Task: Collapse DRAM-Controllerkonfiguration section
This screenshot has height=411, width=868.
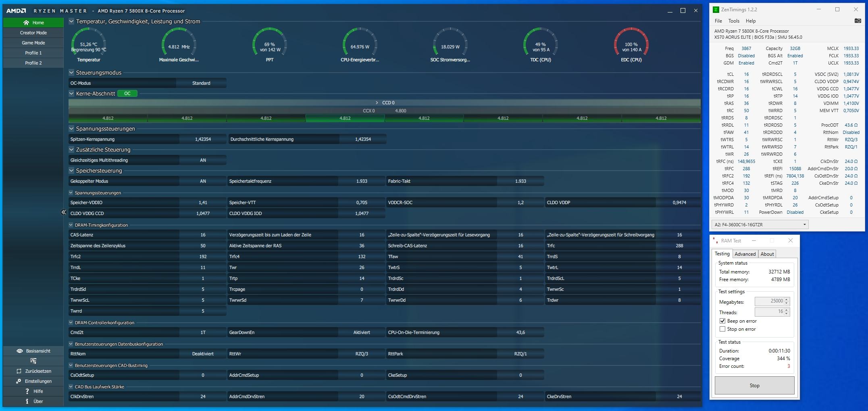Action: click(x=71, y=323)
